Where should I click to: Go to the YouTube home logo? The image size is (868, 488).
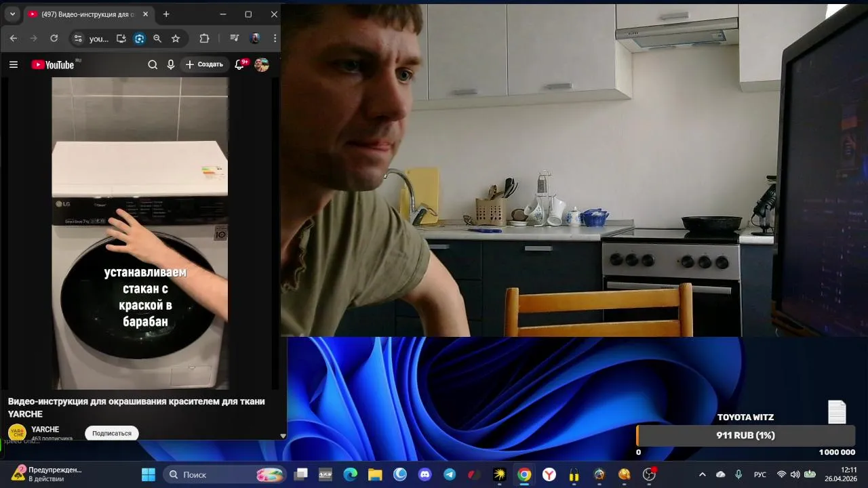[53, 64]
